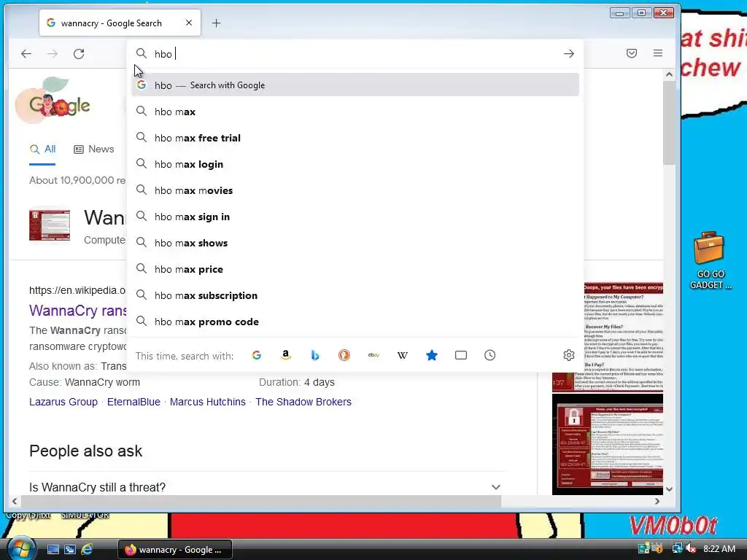Viewport: 747px width, 560px height.
Task: Launch Internet Explorer from quick launch
Action: pos(87,550)
